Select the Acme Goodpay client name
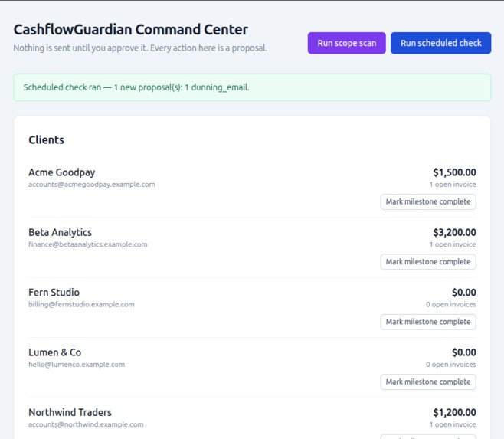The width and height of the screenshot is (504, 439). tap(62, 172)
